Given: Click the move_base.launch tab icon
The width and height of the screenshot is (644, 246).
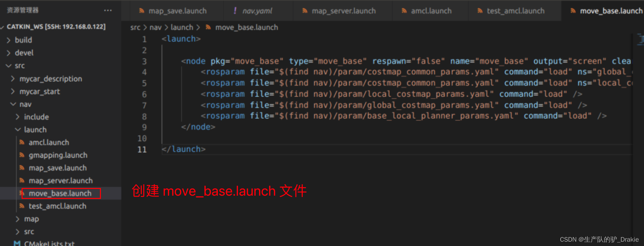Looking at the screenshot, I should tap(573, 11).
